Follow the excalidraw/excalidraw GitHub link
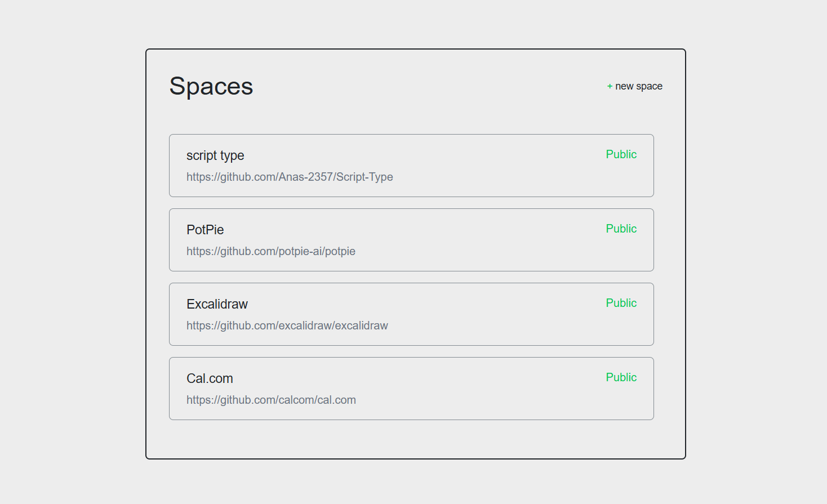827x504 pixels. 287,325
